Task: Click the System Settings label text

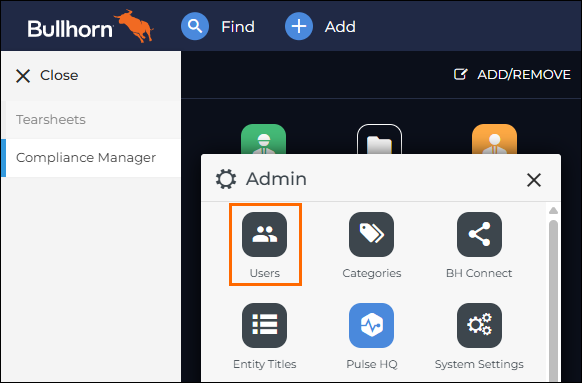Action: point(479,364)
